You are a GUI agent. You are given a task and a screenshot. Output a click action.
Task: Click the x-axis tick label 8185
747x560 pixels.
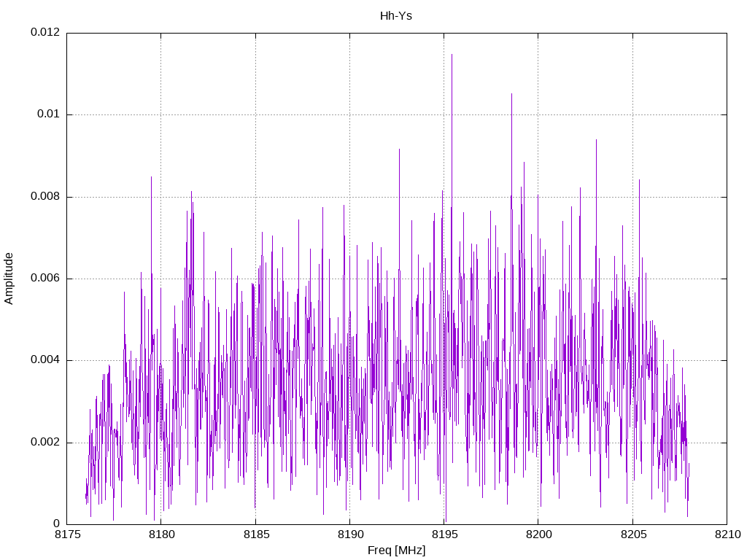tap(256, 534)
